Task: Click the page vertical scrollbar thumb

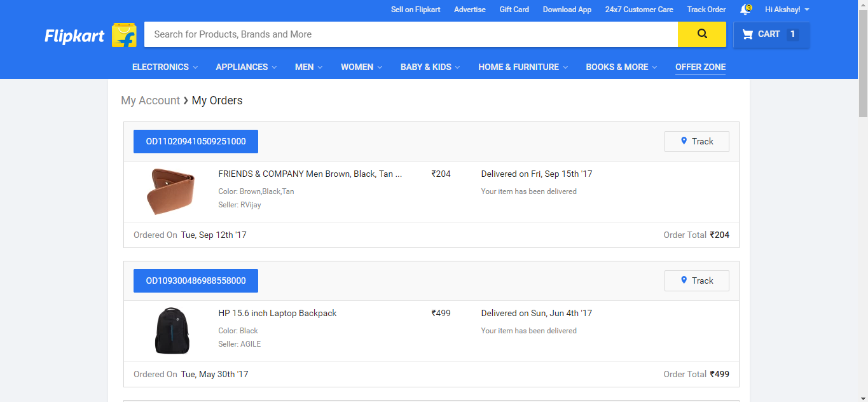Action: click(x=863, y=64)
